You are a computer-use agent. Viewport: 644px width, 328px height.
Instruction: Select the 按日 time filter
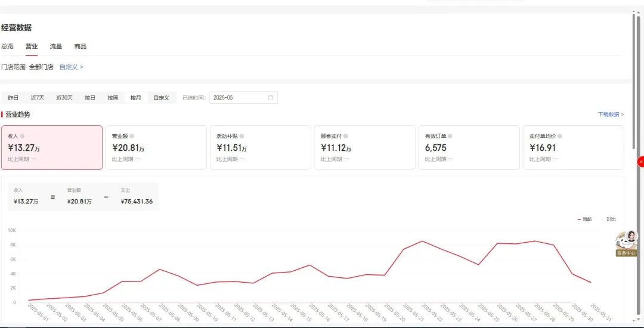90,98
